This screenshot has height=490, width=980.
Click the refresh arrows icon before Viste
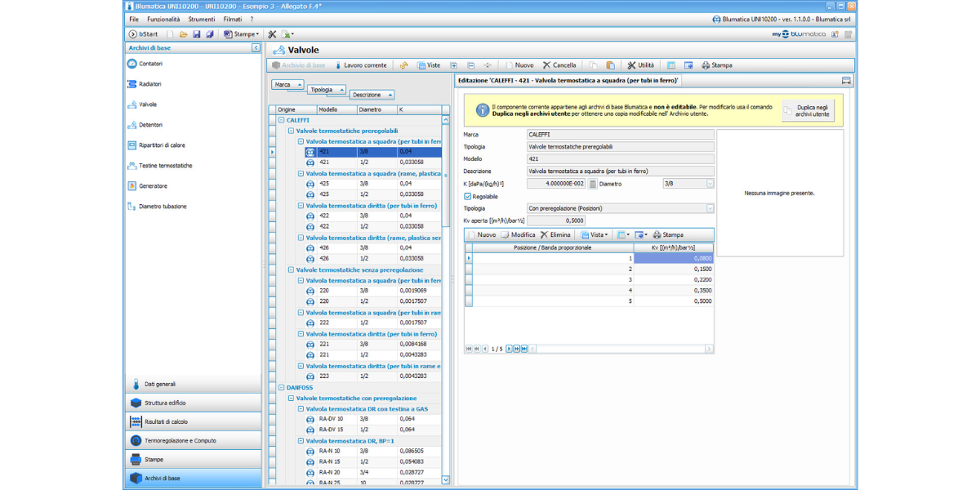[x=403, y=65]
